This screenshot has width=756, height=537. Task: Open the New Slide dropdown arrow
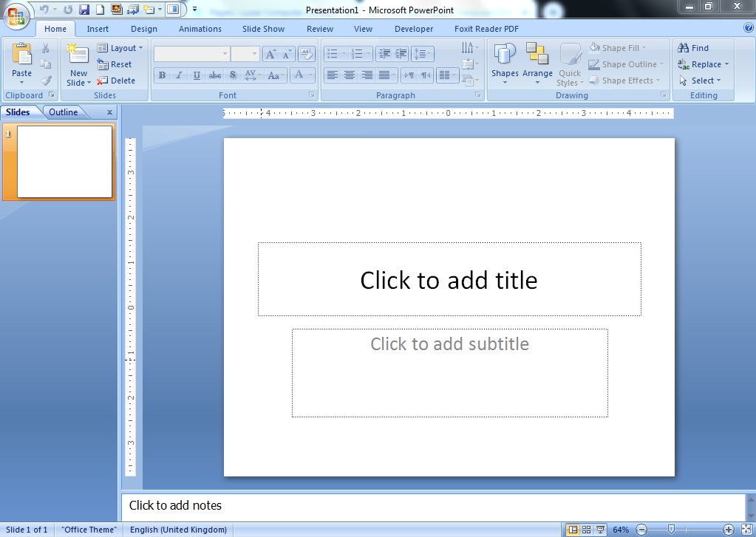[88, 83]
